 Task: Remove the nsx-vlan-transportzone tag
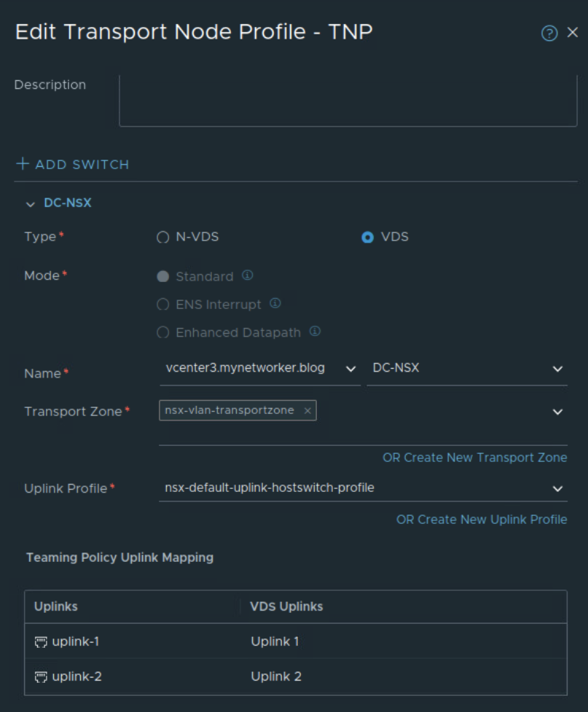(307, 411)
